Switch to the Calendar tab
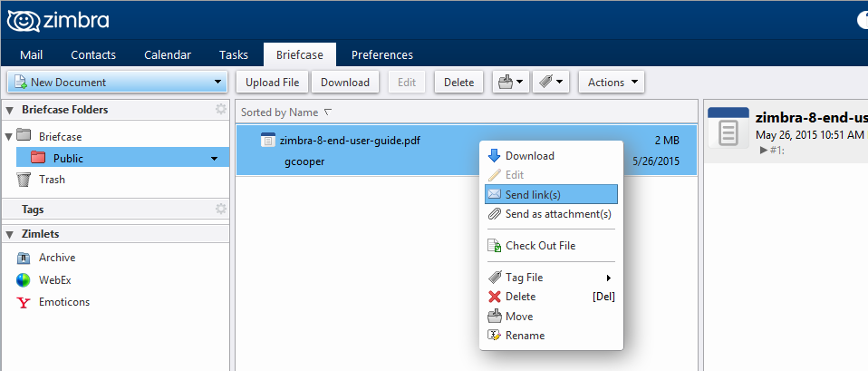This screenshot has height=371, width=868. point(168,55)
